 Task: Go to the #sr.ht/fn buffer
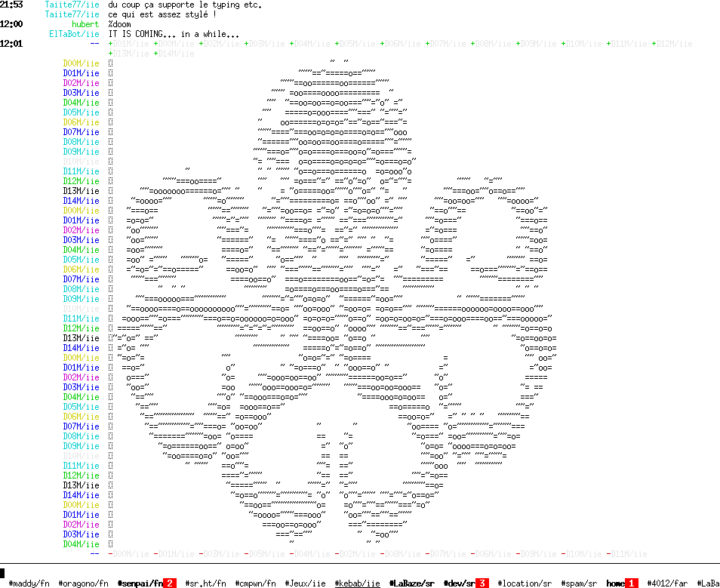(206, 583)
